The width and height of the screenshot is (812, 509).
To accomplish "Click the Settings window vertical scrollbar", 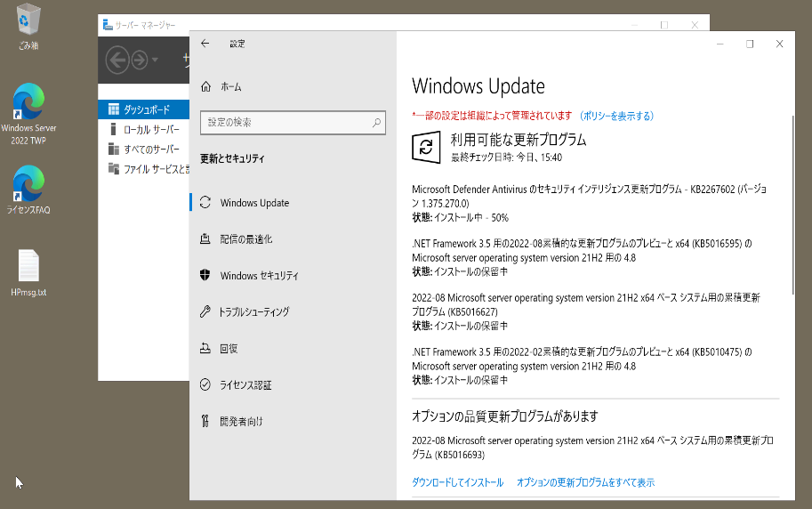I will coord(792,205).
